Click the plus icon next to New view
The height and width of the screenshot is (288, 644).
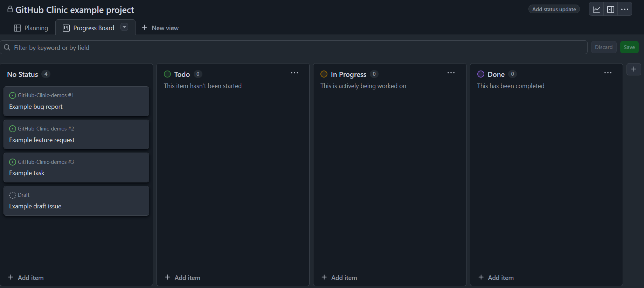[x=144, y=27]
